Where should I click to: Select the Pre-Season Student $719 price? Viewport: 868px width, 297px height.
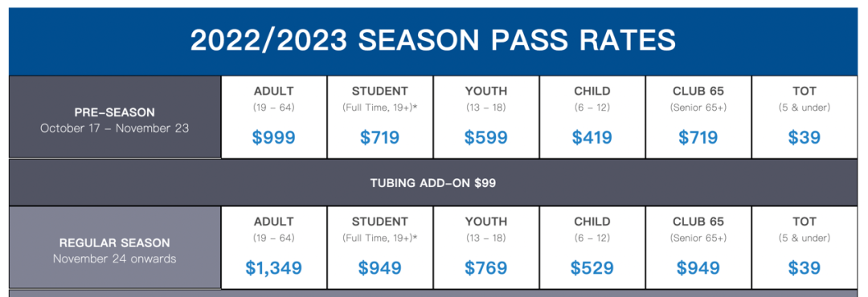tap(379, 138)
